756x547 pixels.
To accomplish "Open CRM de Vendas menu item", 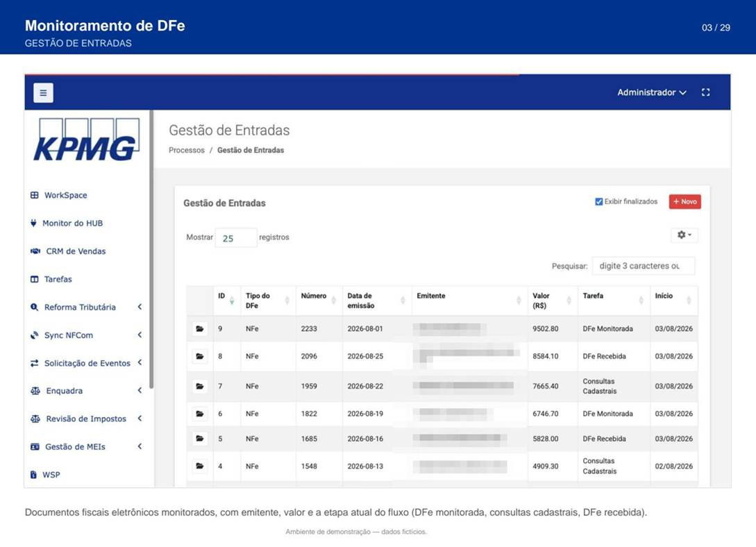I will point(68,251).
